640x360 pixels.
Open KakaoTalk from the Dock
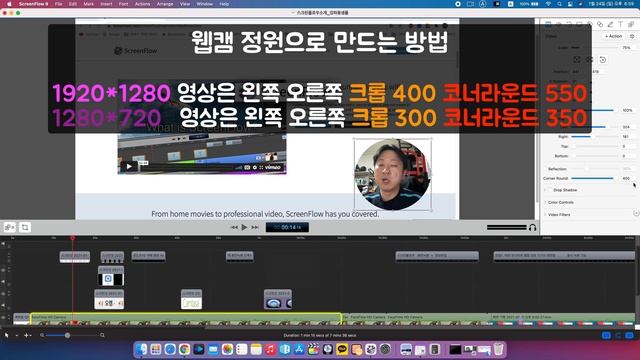(x=342, y=349)
